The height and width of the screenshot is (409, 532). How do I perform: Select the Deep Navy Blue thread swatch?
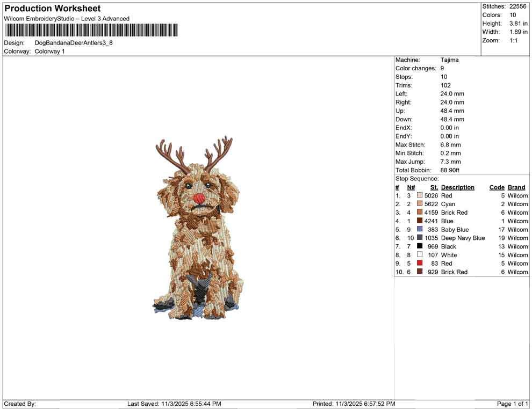pyautogui.click(x=420, y=238)
